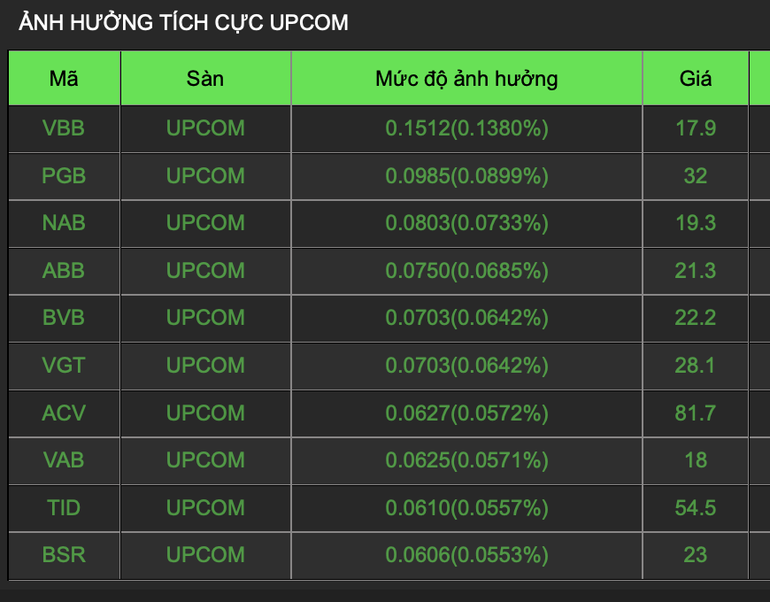Select BSR impact value 0.0606(0.0553%)
This screenshot has width=770, height=602.
pyautogui.click(x=466, y=555)
